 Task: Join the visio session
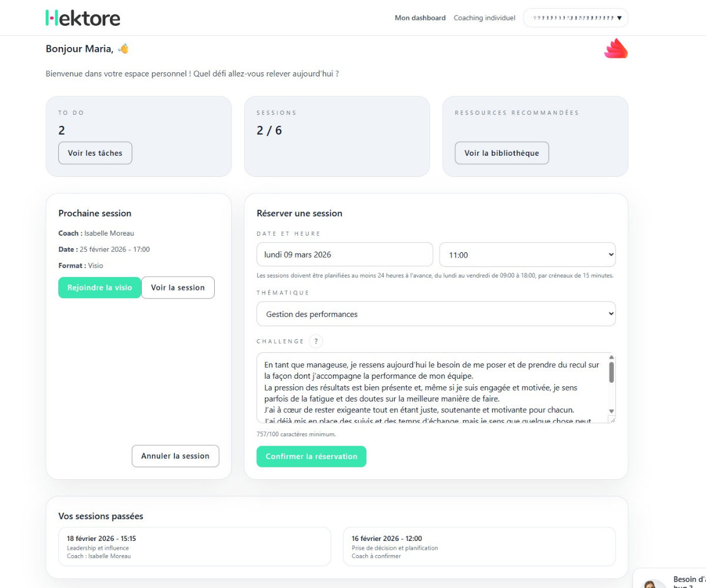(x=99, y=288)
